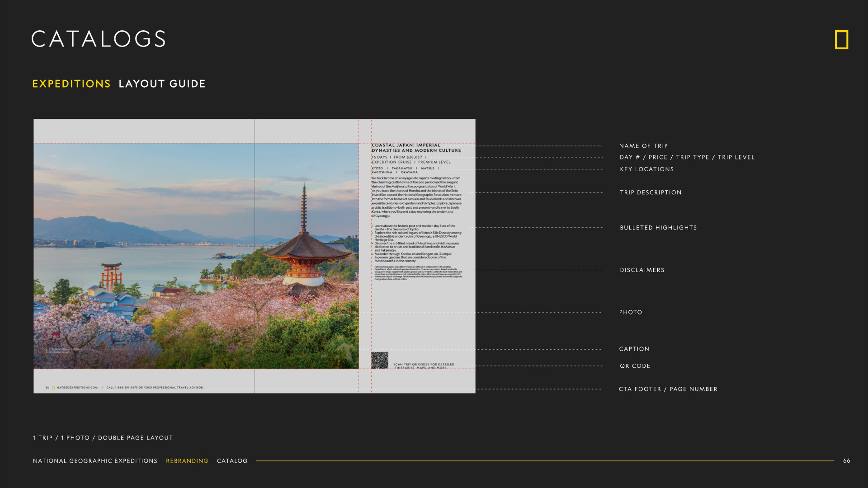Click the PHOTO annotation label
Viewport: 868px width, 488px height.
631,312
